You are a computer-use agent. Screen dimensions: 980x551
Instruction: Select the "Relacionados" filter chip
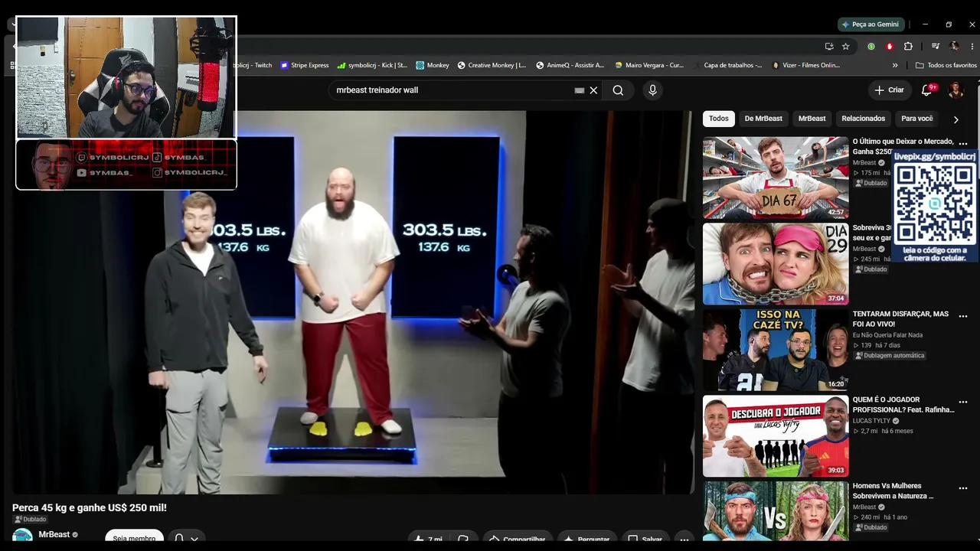864,119
